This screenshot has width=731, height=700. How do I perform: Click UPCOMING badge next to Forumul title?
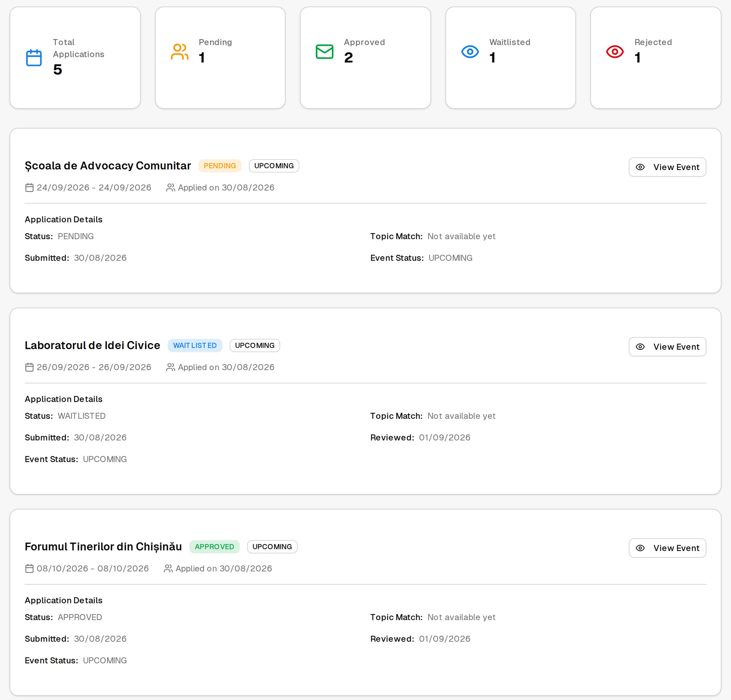pyautogui.click(x=272, y=547)
